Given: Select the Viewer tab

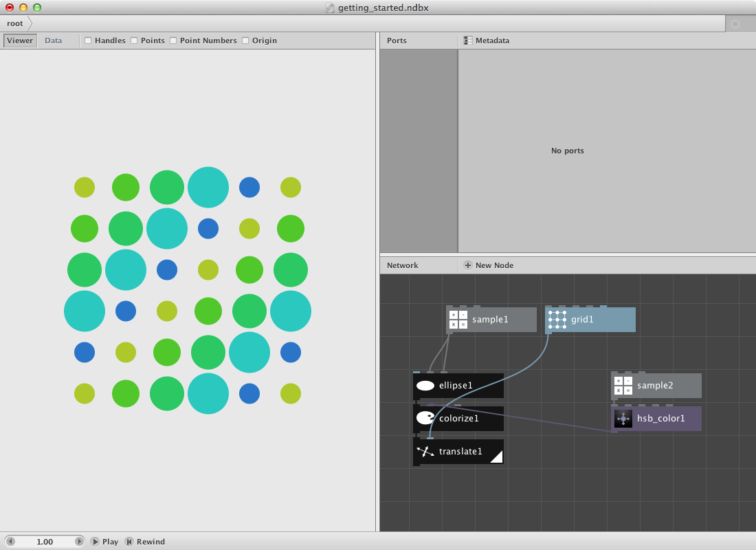Looking at the screenshot, I should 19,40.
